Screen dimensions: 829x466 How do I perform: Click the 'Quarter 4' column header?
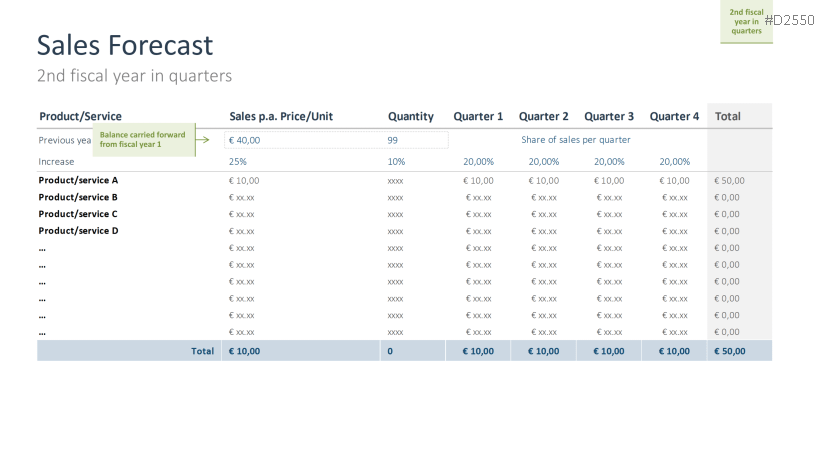[x=674, y=116]
